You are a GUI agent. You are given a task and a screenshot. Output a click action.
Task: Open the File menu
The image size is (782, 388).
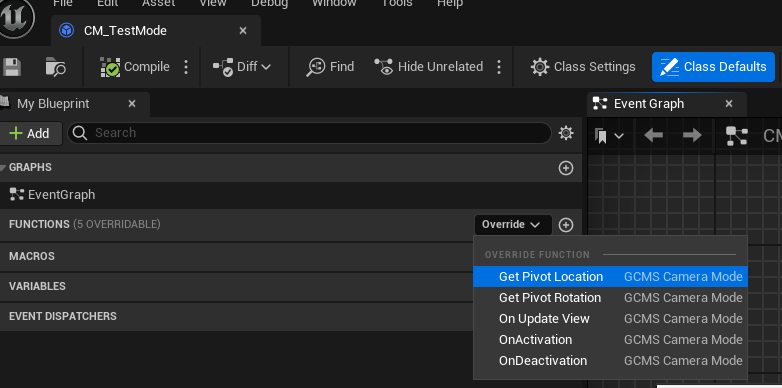tap(63, 3)
